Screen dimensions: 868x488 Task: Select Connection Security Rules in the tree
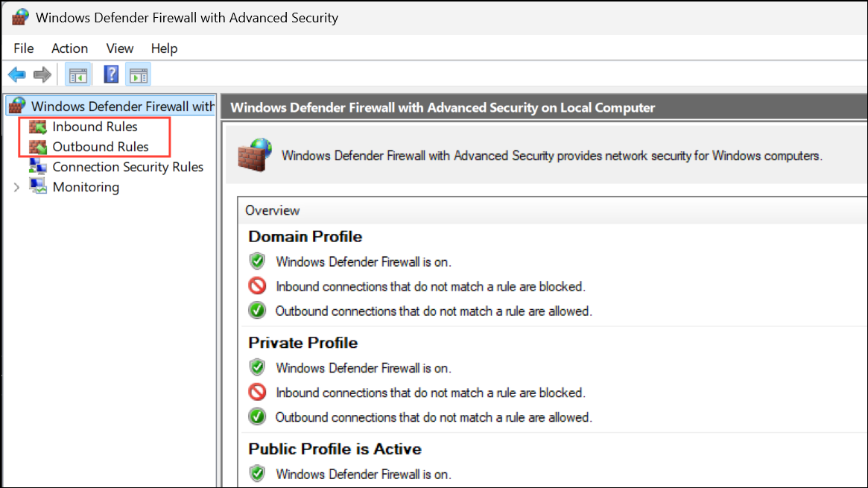[x=127, y=167]
